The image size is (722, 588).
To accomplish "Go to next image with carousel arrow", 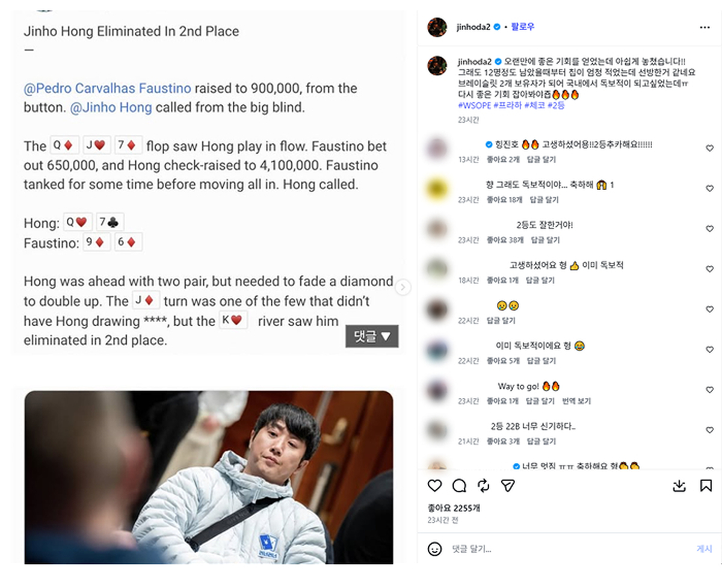I will [x=403, y=288].
